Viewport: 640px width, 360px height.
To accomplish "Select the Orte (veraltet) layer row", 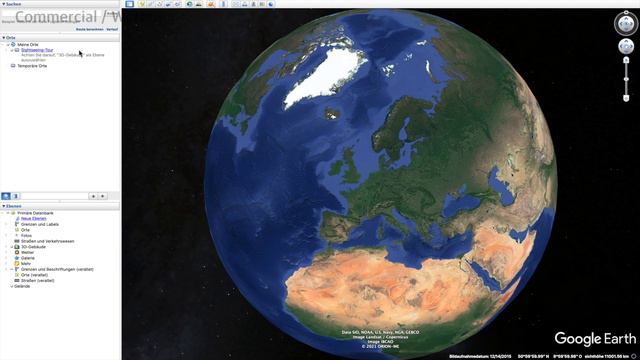I will [34, 275].
